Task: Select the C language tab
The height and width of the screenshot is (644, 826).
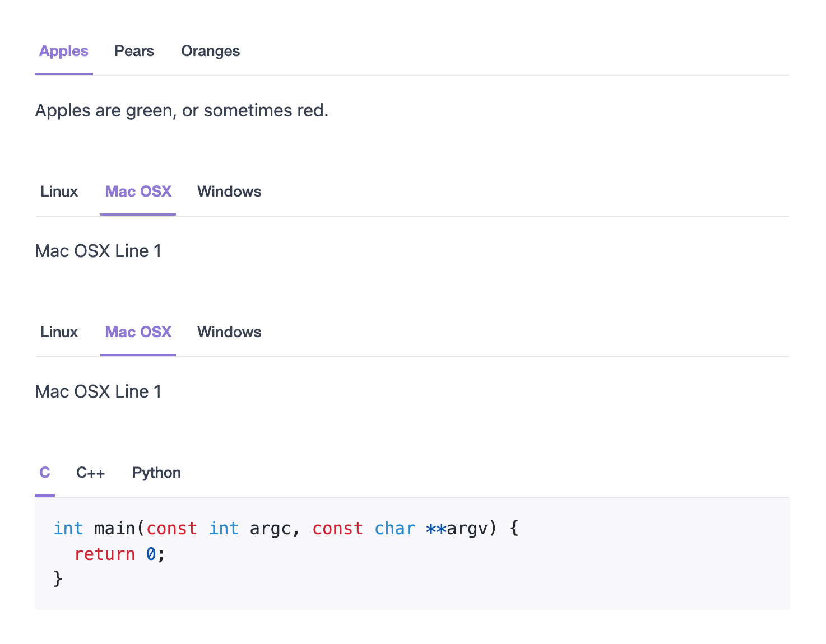Action: (45, 473)
